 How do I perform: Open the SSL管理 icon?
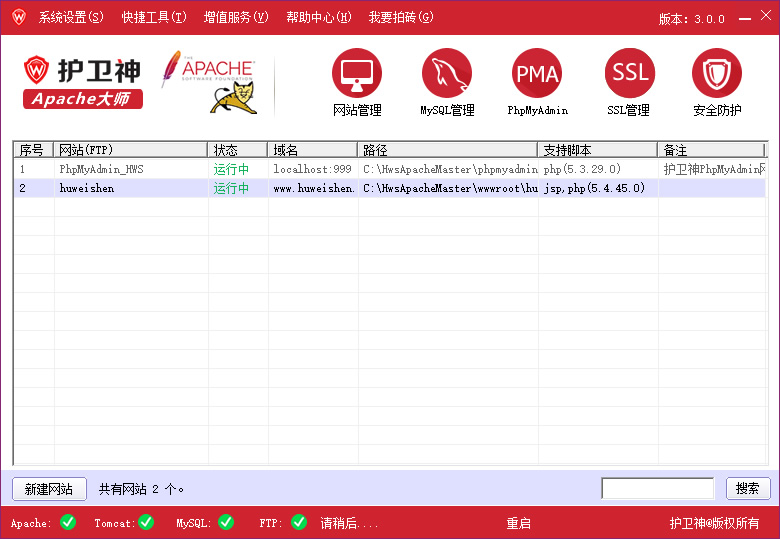tap(629, 73)
